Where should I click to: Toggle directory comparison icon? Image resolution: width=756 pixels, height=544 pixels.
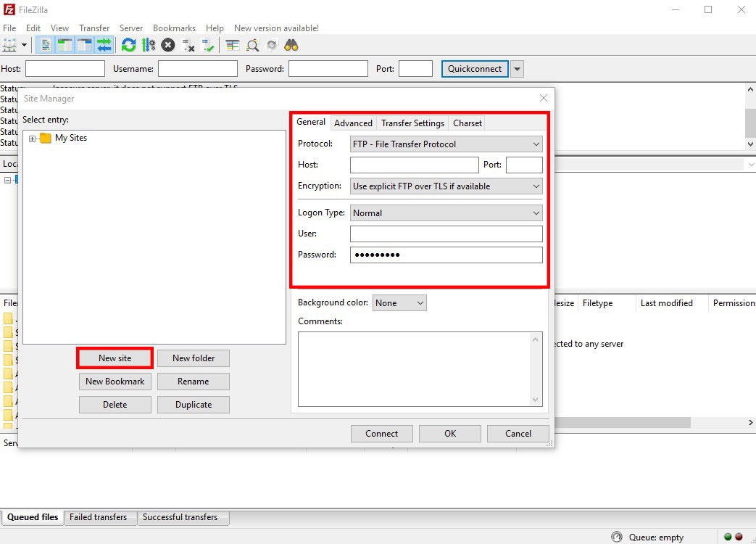coord(252,45)
